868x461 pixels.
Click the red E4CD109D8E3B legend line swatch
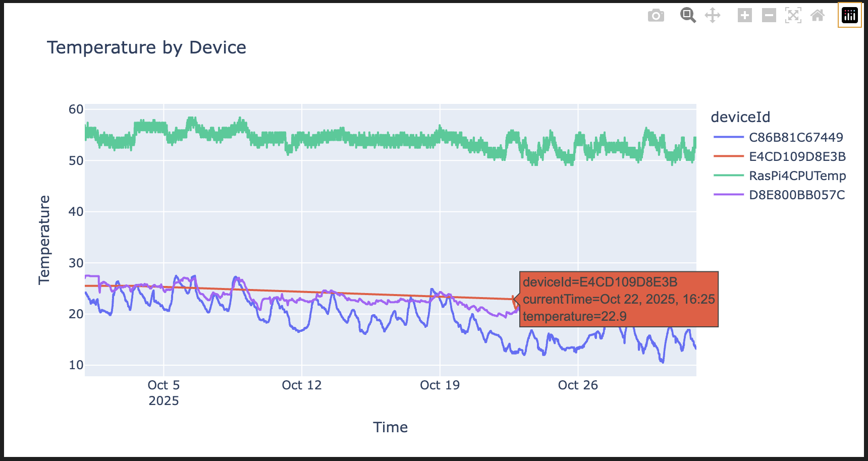click(x=728, y=156)
